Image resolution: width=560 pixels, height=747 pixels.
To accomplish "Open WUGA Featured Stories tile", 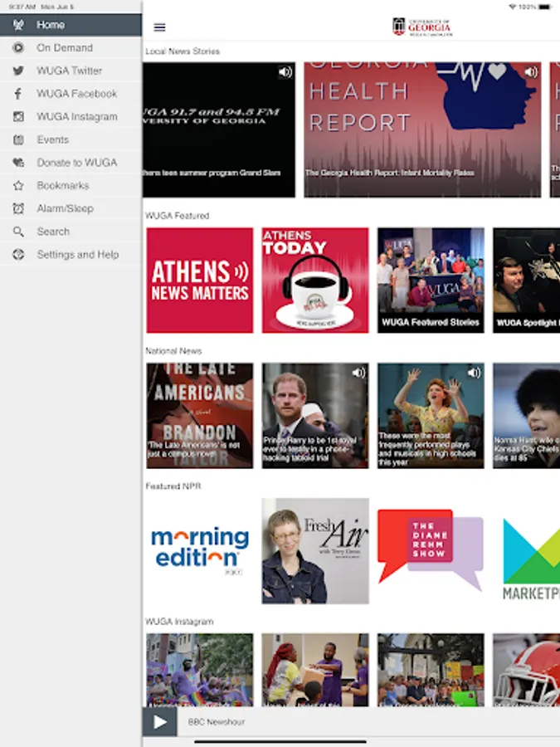I will [x=431, y=281].
